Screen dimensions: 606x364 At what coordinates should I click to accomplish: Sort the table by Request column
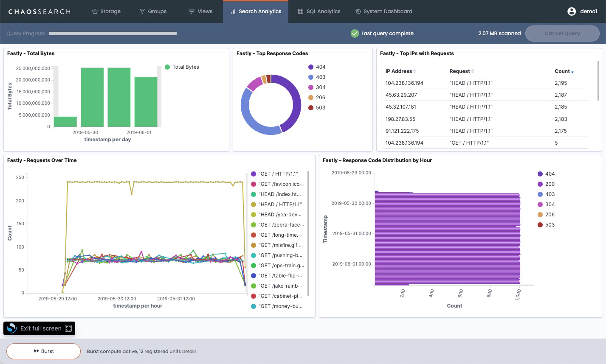461,71
